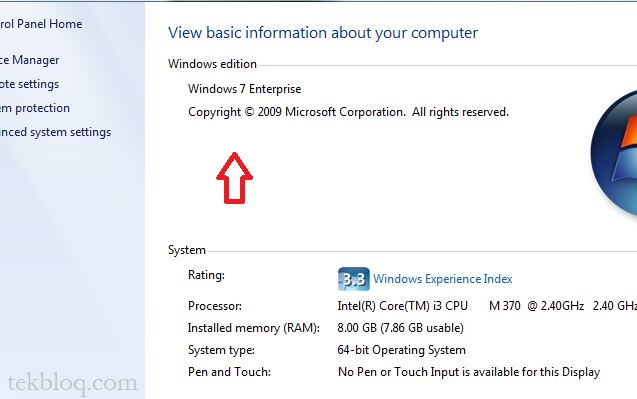This screenshot has width=637, height=399.
Task: Click the Windows edition section header
Action: click(212, 64)
